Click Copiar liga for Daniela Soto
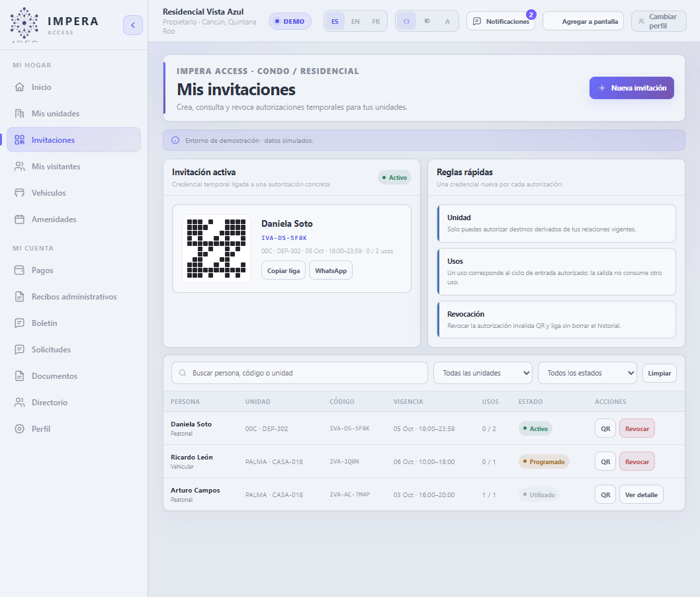This screenshot has height=597, width=700. pos(283,270)
